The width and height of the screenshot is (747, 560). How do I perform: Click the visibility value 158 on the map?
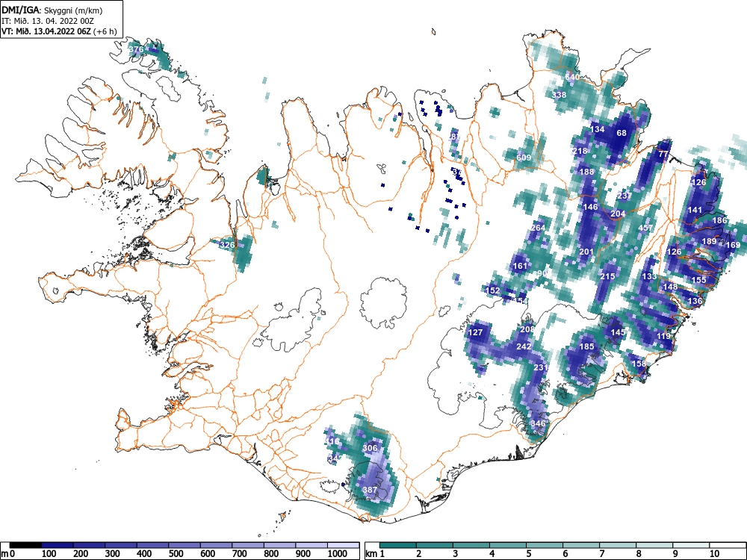pos(639,364)
